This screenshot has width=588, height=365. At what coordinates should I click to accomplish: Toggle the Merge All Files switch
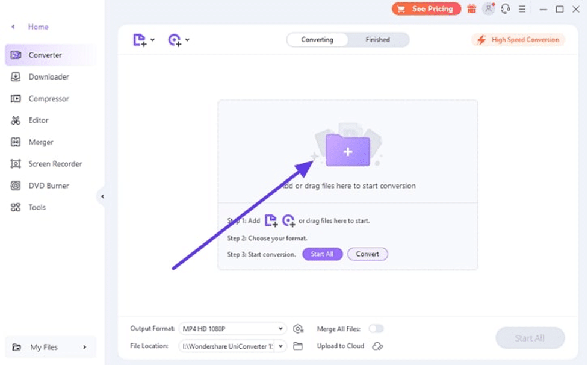point(376,329)
